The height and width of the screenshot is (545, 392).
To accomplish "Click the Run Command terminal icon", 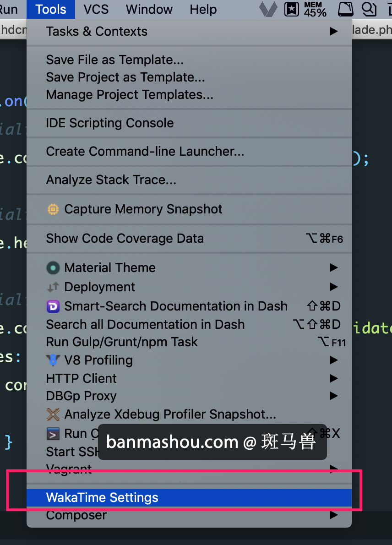I will pos(53,434).
